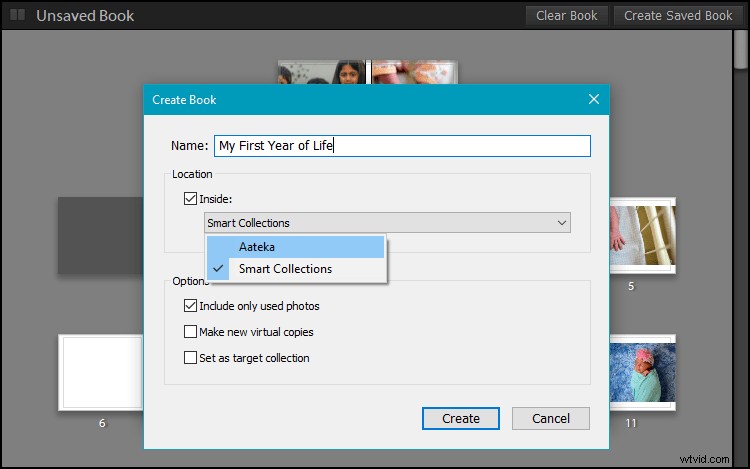
Task: Select page 11 baby photo thumbnail
Action: (x=642, y=372)
